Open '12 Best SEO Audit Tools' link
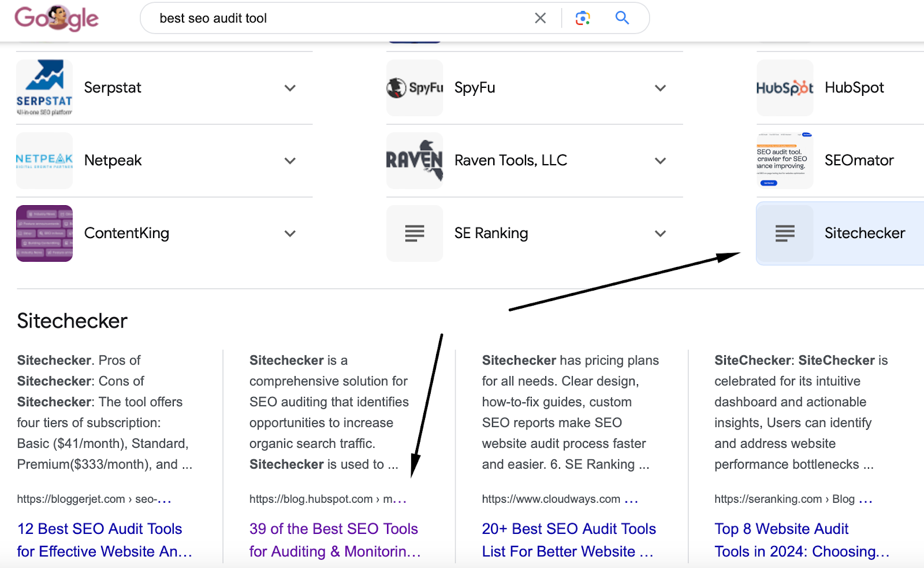The image size is (924, 568). coord(105,540)
